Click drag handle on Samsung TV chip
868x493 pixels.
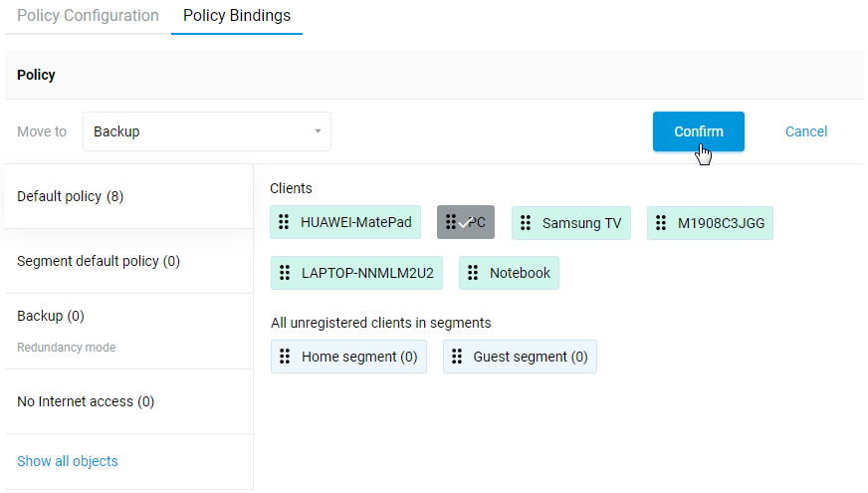tap(526, 223)
